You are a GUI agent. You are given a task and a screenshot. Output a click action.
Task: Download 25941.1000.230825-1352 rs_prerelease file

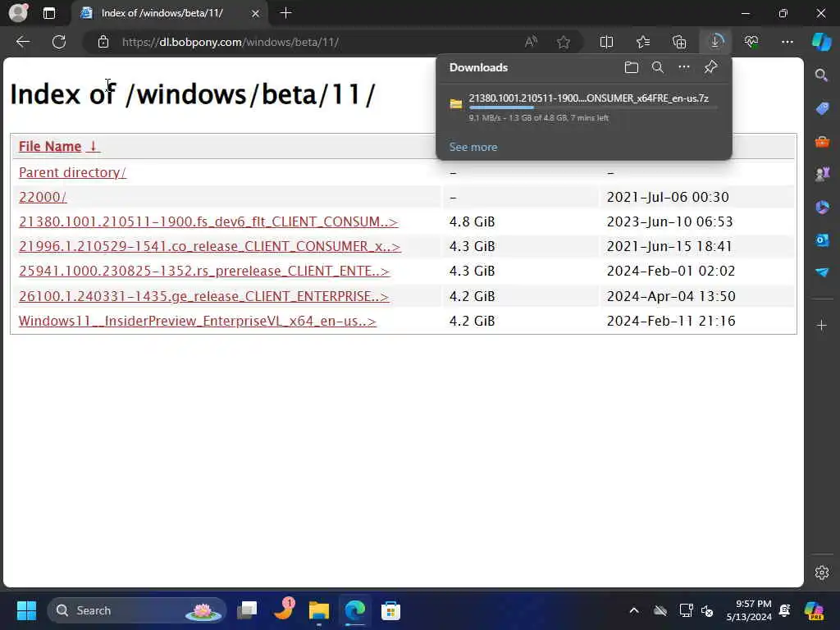click(x=204, y=271)
